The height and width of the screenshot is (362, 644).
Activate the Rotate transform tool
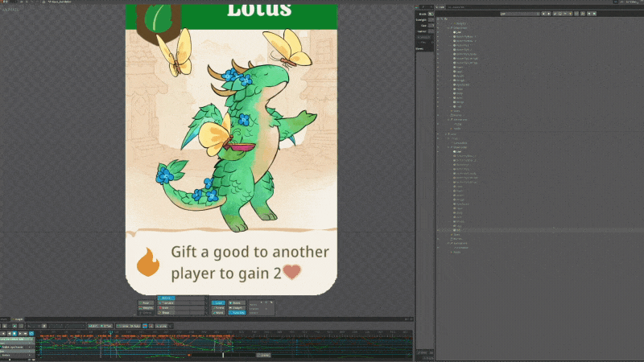[x=167, y=298]
